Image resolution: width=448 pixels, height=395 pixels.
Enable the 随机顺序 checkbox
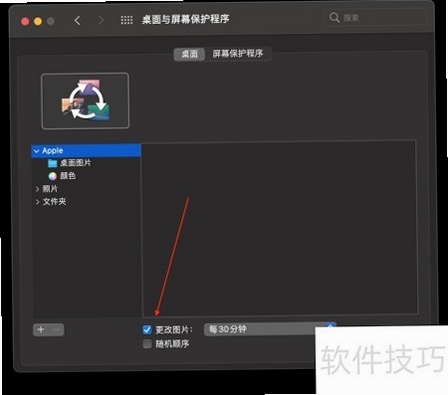click(147, 344)
